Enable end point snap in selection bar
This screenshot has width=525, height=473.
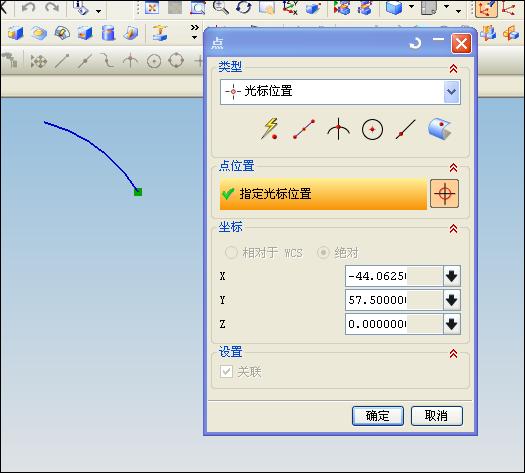pyautogui.click(x=62, y=61)
